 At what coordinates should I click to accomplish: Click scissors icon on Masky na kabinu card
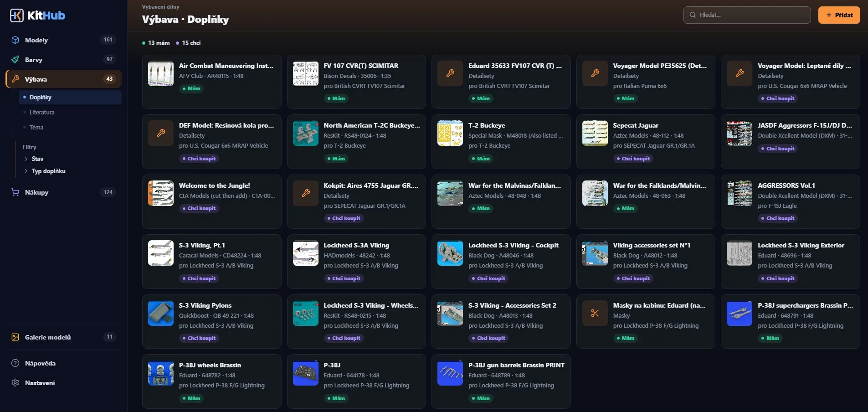(595, 313)
